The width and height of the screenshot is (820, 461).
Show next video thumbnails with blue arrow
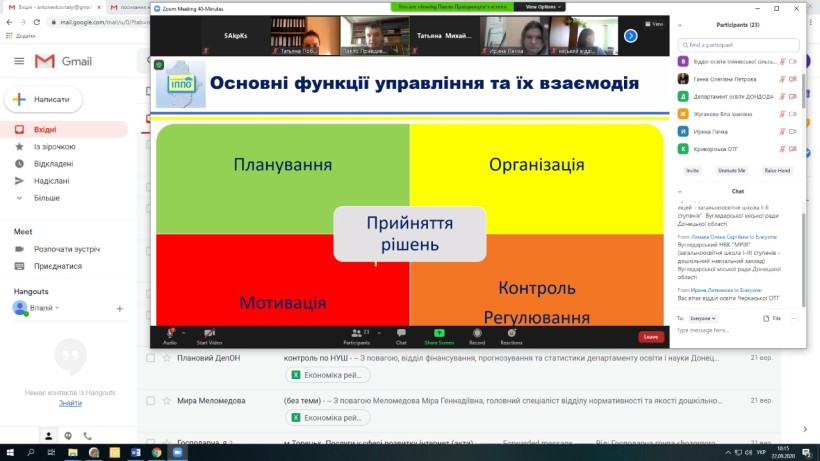[x=631, y=36]
